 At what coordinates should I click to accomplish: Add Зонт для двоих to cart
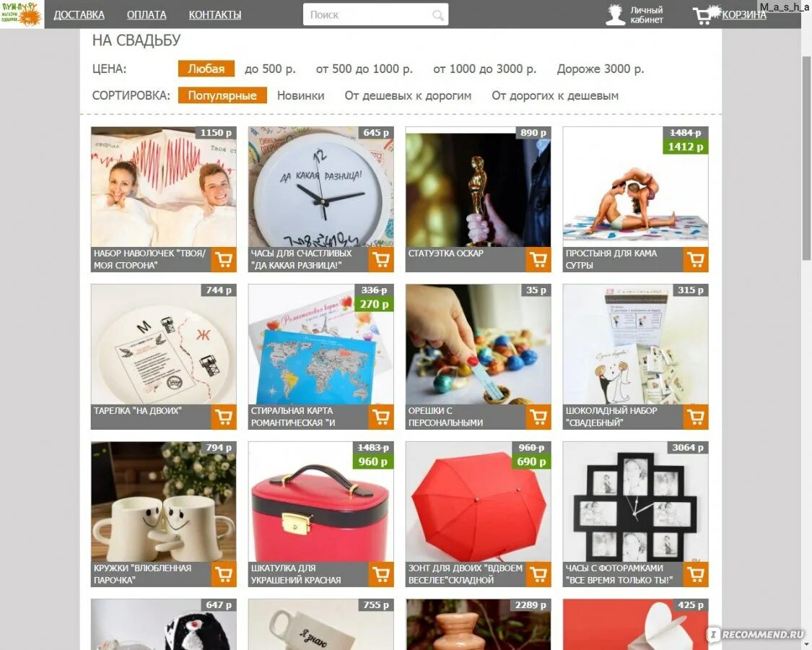click(x=538, y=574)
